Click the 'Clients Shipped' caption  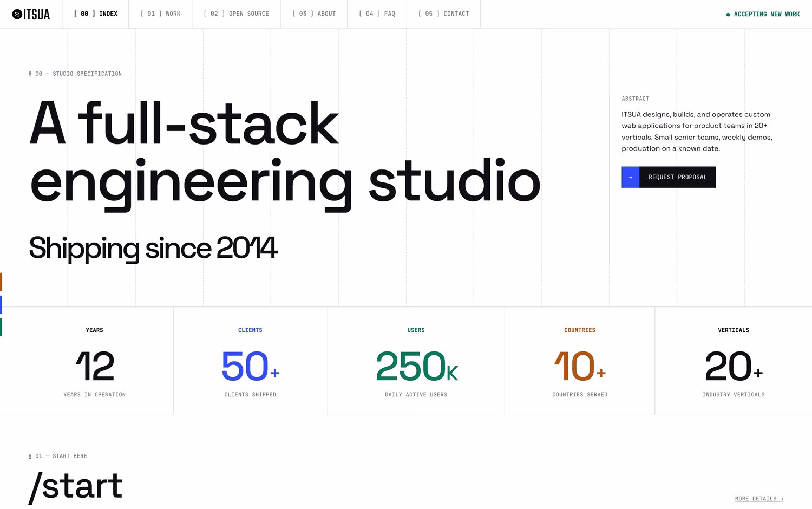(x=250, y=395)
